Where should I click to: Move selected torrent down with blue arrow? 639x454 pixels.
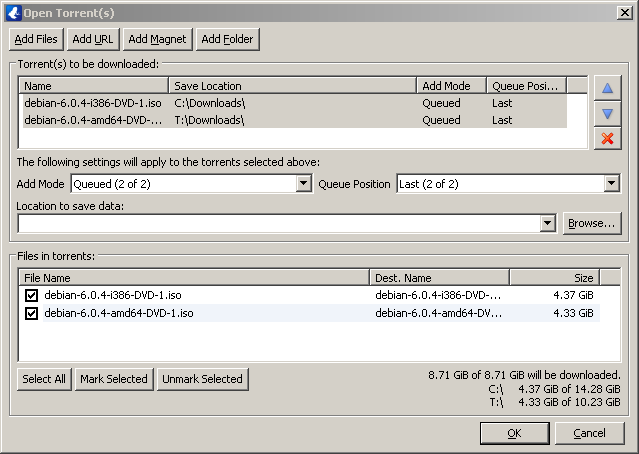click(607, 114)
